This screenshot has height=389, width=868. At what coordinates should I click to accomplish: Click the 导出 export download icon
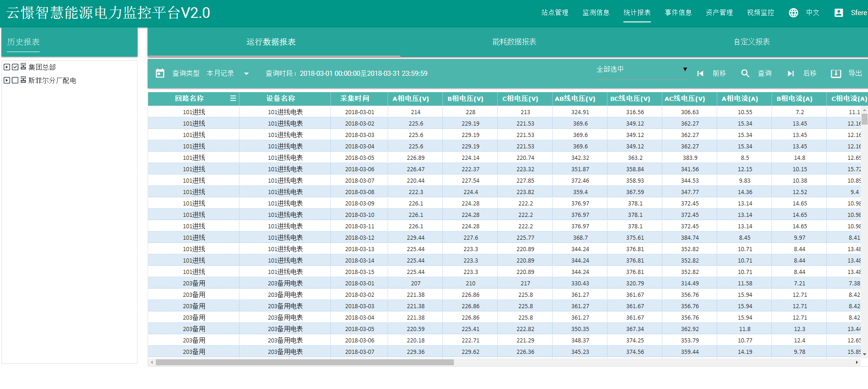coord(836,74)
